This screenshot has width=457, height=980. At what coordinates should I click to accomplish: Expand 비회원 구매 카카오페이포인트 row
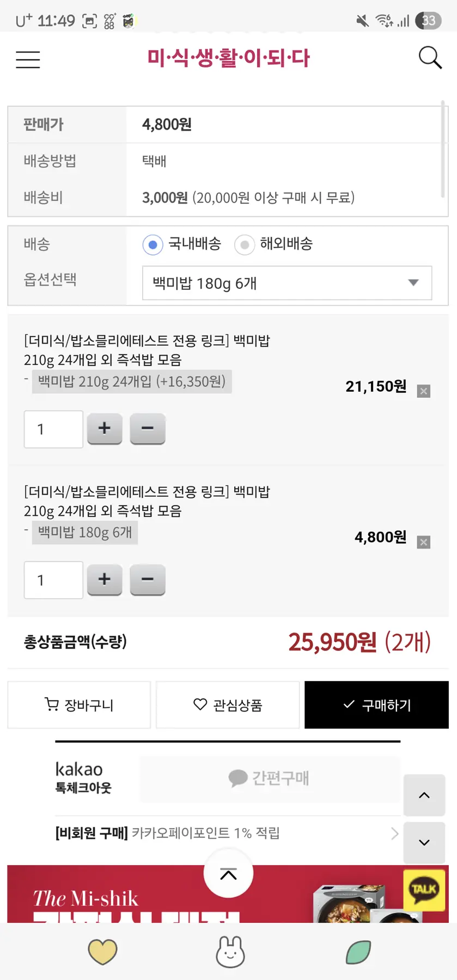coord(228,833)
